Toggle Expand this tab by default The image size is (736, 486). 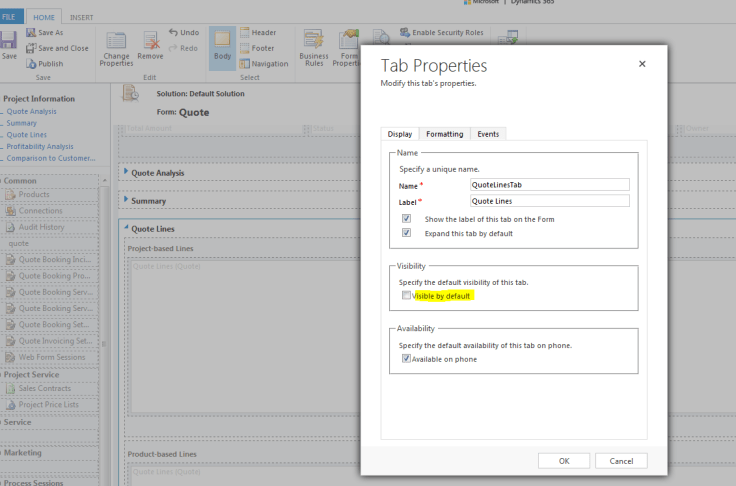point(406,232)
